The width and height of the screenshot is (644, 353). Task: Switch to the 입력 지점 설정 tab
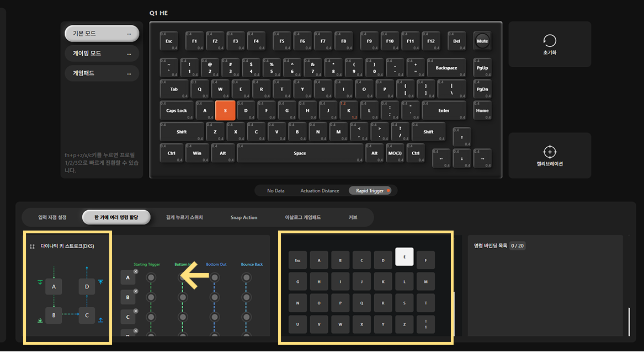[x=52, y=217]
